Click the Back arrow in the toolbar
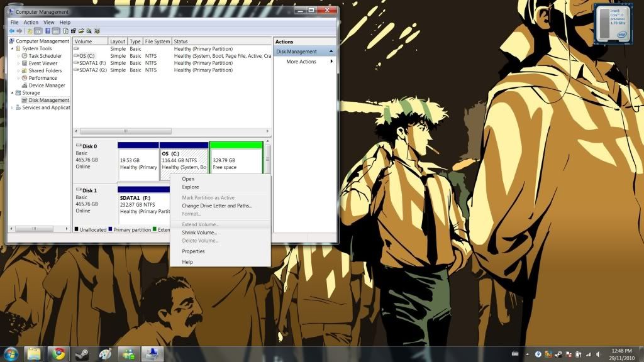The width and height of the screenshot is (644, 362). click(11, 31)
